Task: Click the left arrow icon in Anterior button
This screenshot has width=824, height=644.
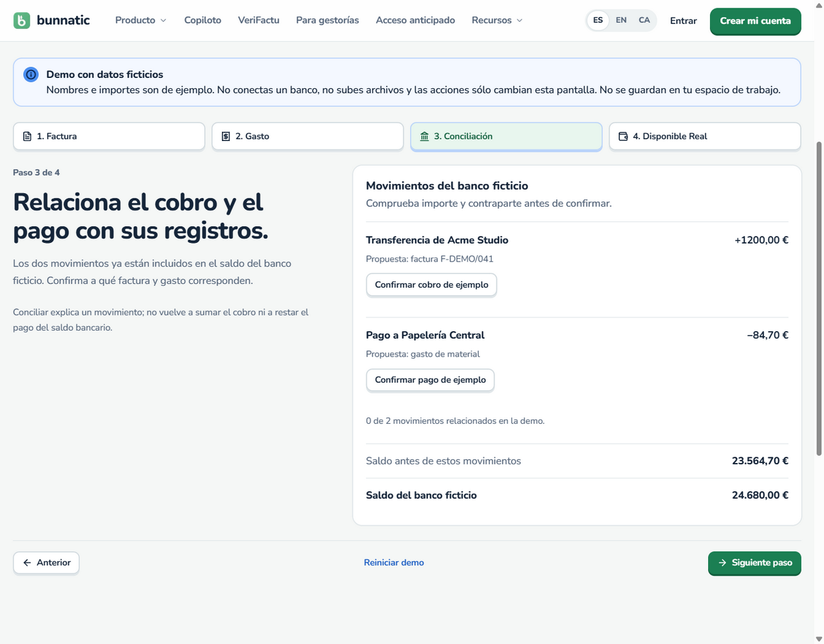Action: [27, 563]
